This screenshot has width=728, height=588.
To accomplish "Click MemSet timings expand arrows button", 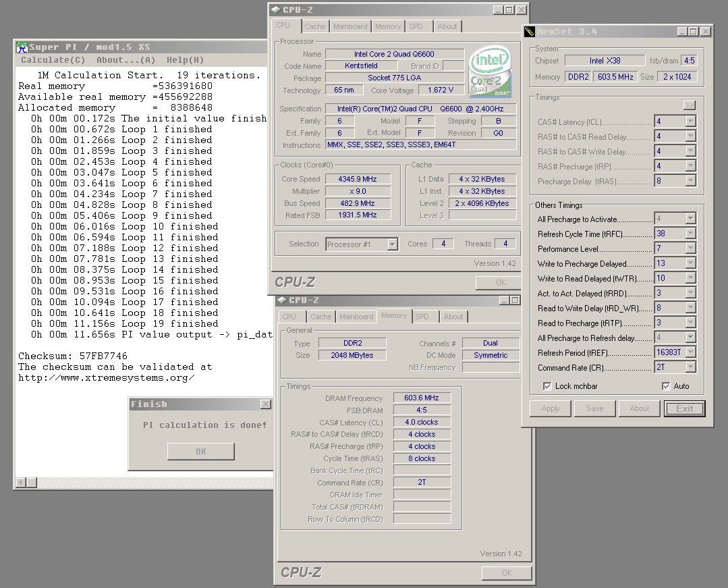I will click(690, 105).
